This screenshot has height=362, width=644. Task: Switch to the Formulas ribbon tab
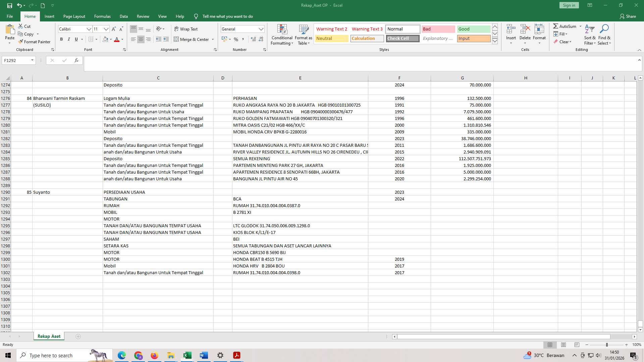click(x=102, y=16)
